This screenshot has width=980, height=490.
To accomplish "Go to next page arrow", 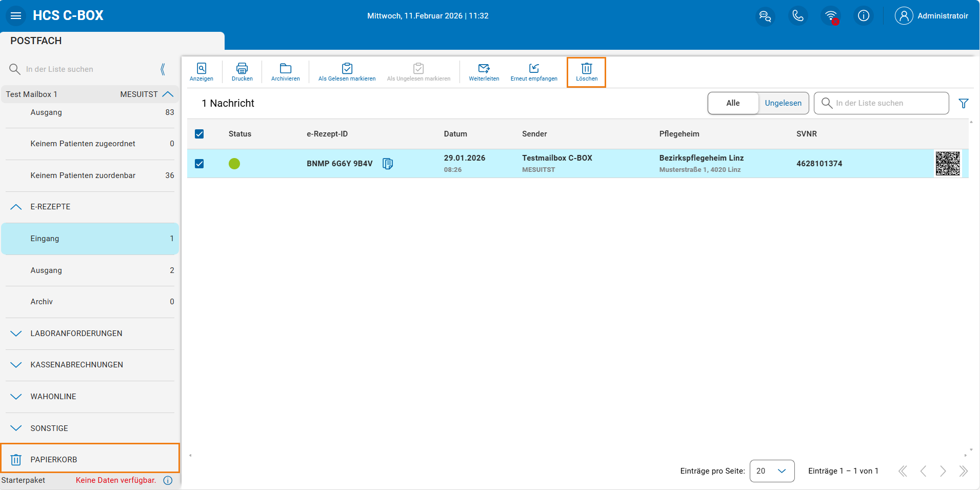I will [943, 471].
